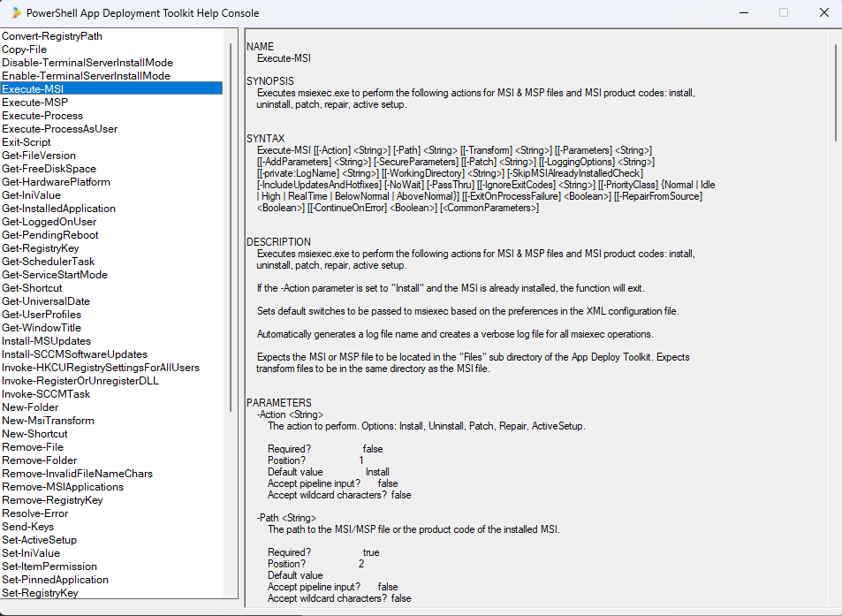Show help for Install-MSUpdates
842x616 pixels.
[x=46, y=341]
